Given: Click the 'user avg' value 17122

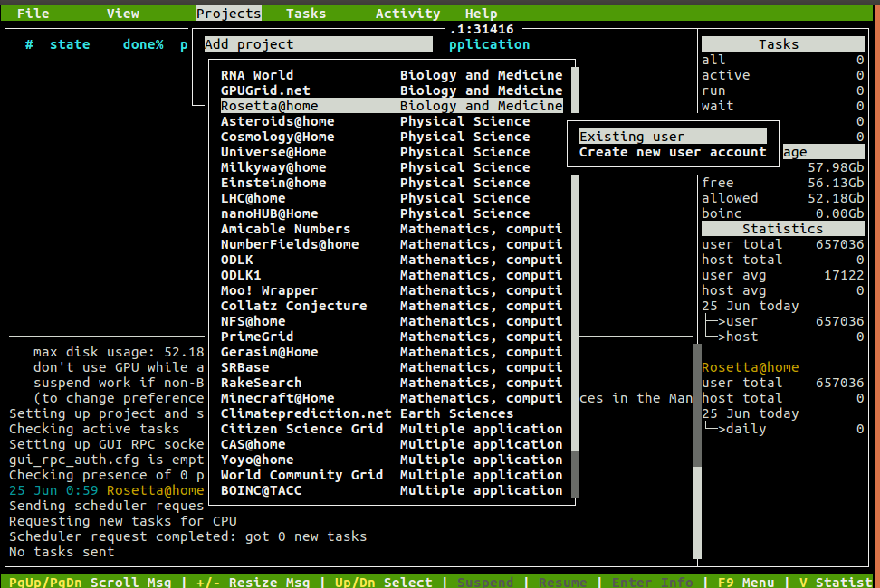Looking at the screenshot, I should (x=844, y=275).
